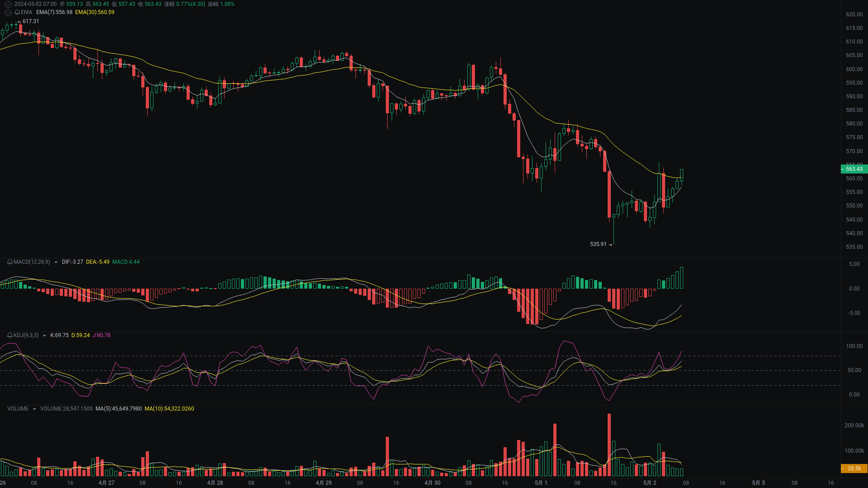Click the bell icon next to KDJ(9,3,3)
This screenshot has height=488, width=868.
point(9,335)
